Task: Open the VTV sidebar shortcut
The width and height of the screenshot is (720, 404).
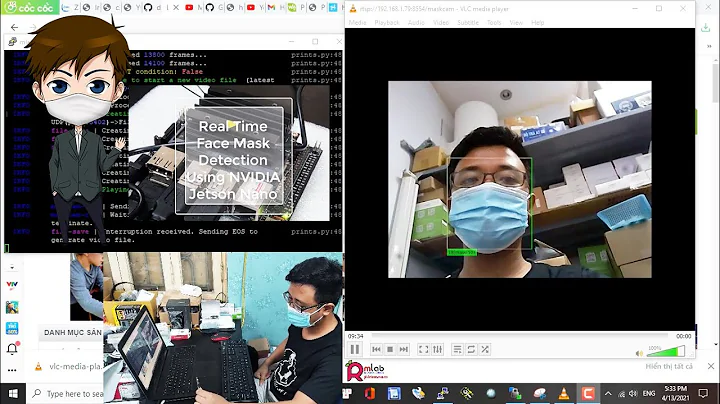Action: pos(12,285)
